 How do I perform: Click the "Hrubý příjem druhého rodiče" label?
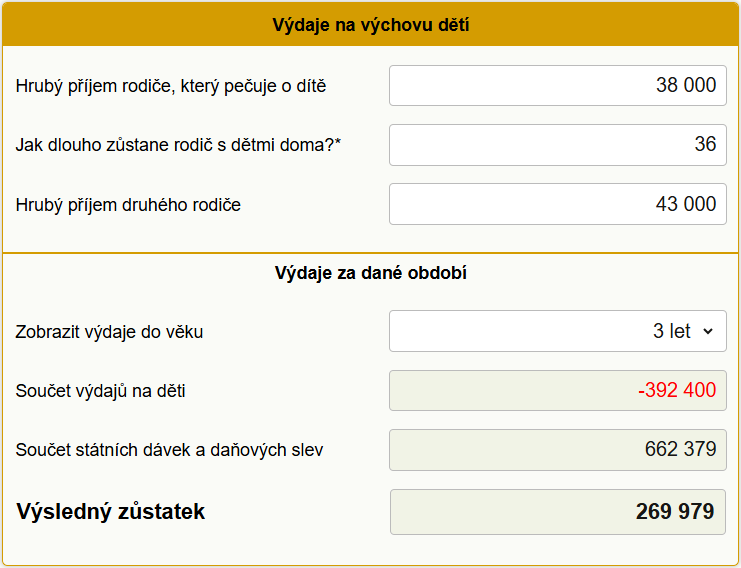[128, 205]
